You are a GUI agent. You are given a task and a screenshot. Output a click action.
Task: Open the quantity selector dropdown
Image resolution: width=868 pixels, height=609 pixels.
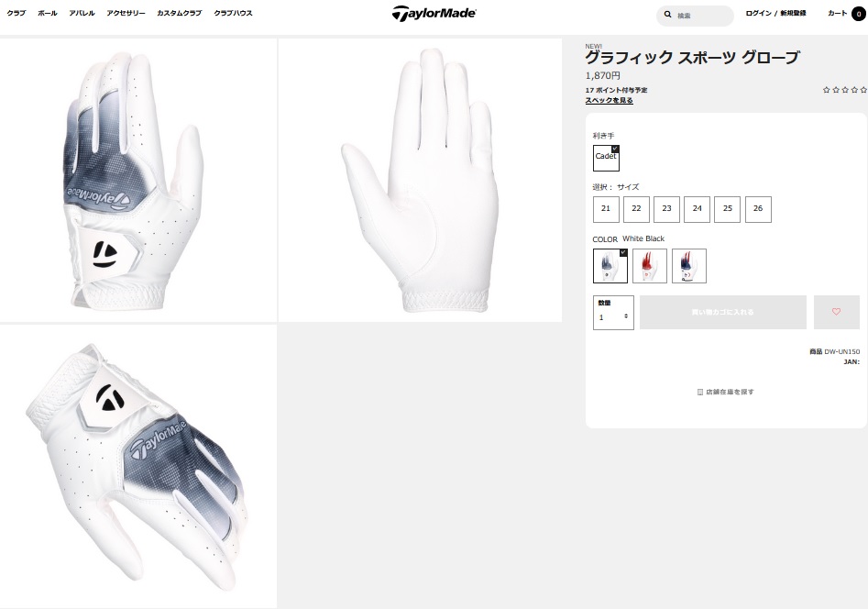pyautogui.click(x=613, y=313)
